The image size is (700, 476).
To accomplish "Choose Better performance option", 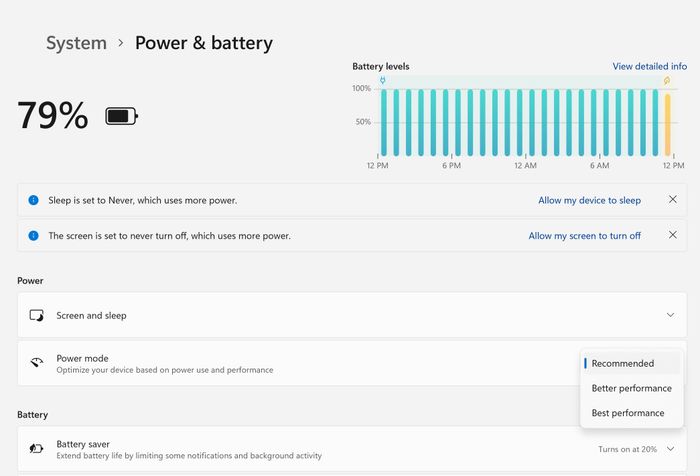I will point(631,388).
